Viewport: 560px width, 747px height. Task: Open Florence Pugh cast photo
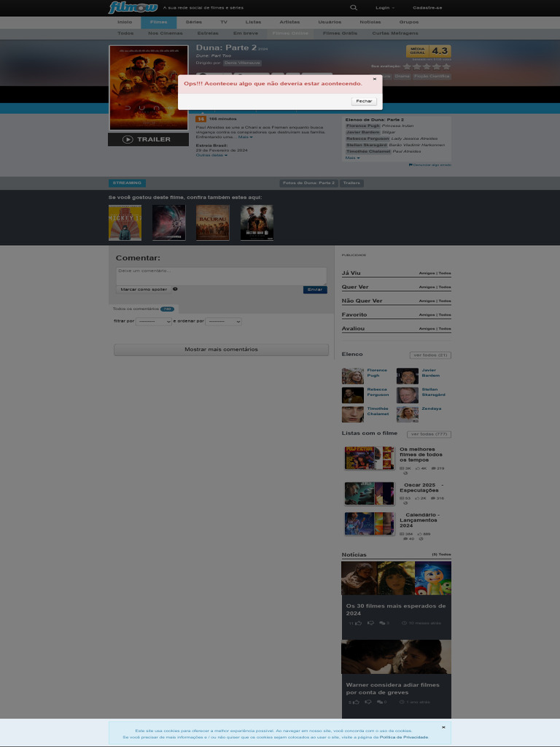click(352, 376)
